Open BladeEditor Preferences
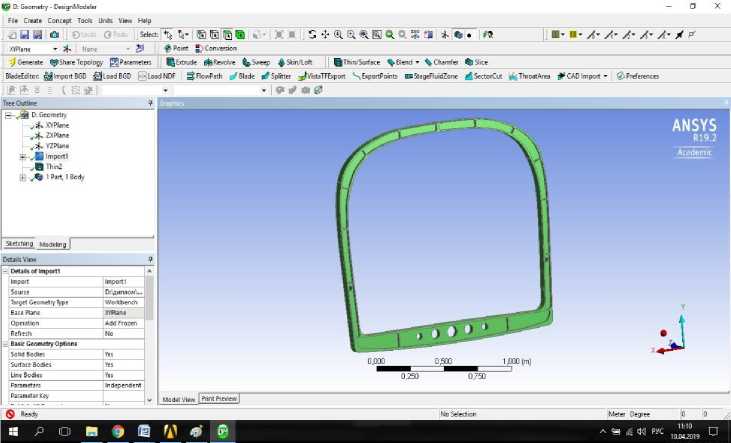This screenshot has height=443, width=731. point(637,76)
